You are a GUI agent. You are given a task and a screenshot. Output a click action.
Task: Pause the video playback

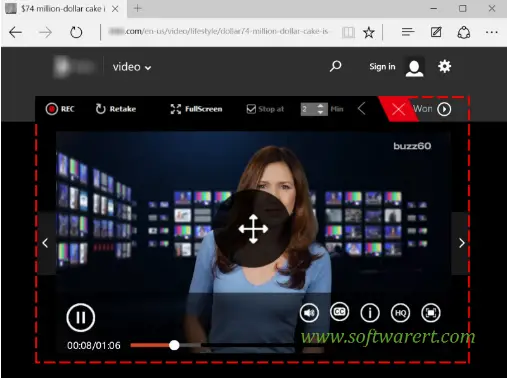pos(81,317)
